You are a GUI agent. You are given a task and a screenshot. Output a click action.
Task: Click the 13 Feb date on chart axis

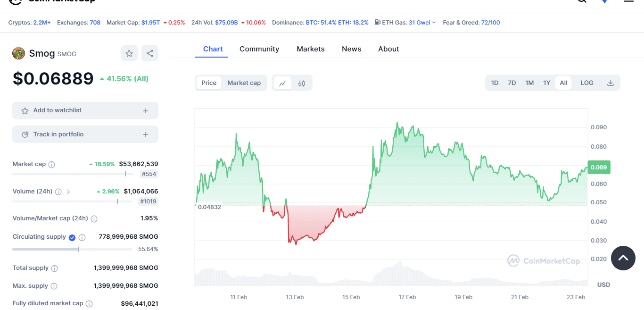click(x=295, y=297)
